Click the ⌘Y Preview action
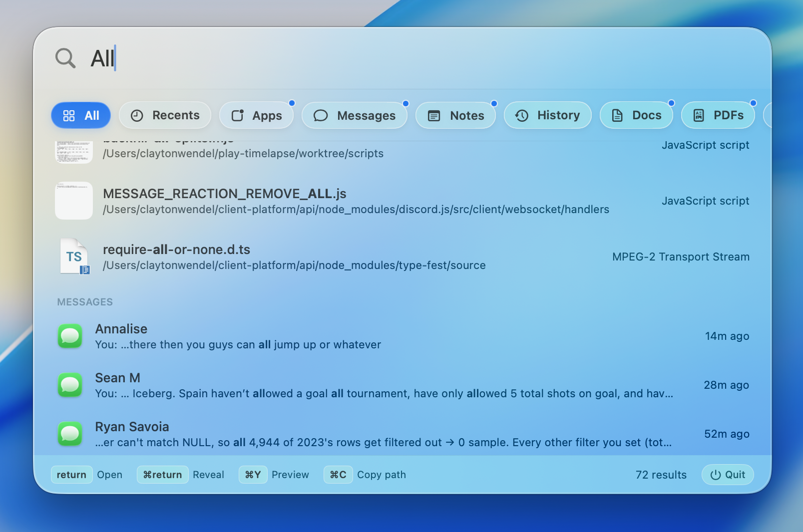The height and width of the screenshot is (532, 803). pyautogui.click(x=274, y=475)
